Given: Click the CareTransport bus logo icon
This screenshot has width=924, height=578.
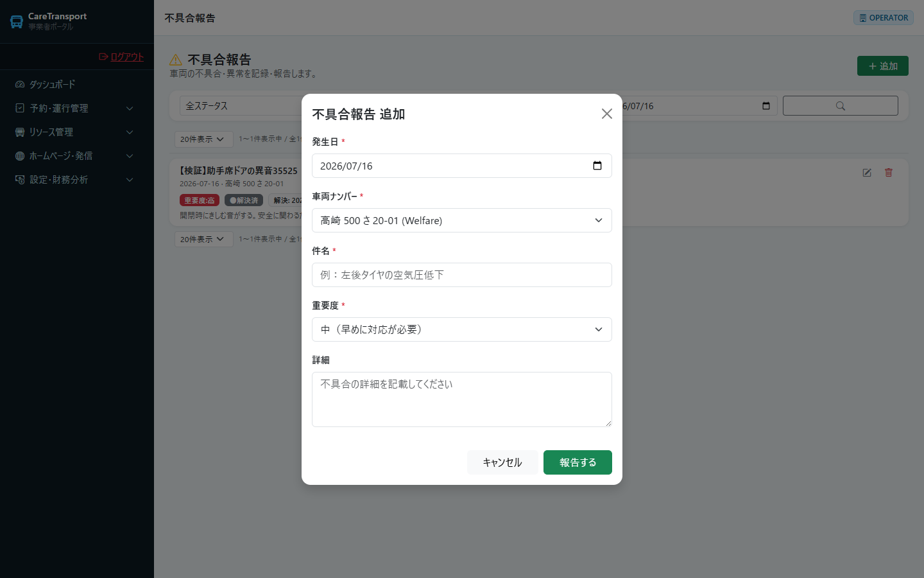Looking at the screenshot, I should click(17, 22).
